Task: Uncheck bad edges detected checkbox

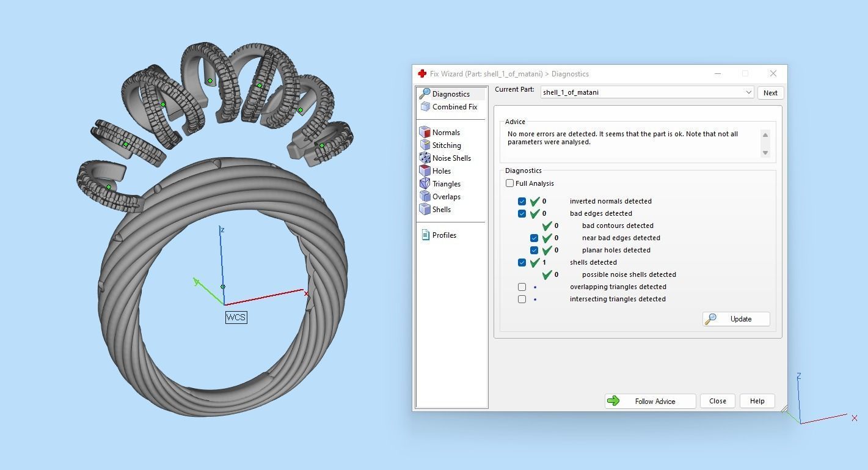Action: pyautogui.click(x=522, y=213)
